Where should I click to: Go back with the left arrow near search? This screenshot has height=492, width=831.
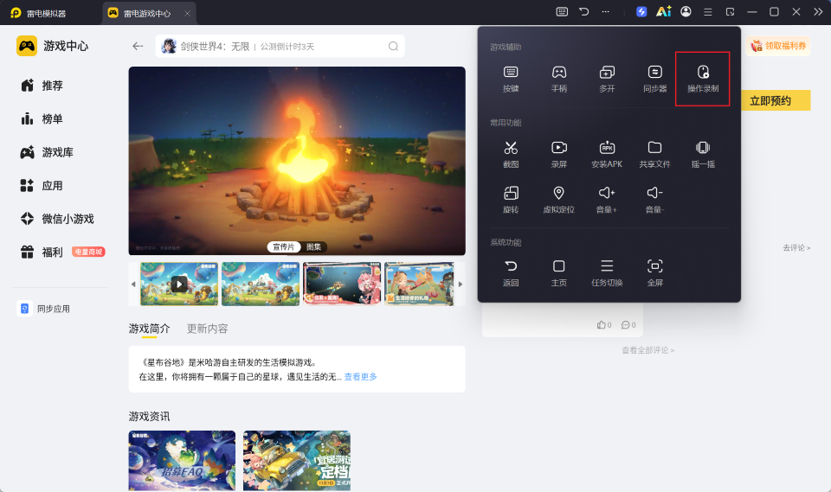pyautogui.click(x=138, y=46)
